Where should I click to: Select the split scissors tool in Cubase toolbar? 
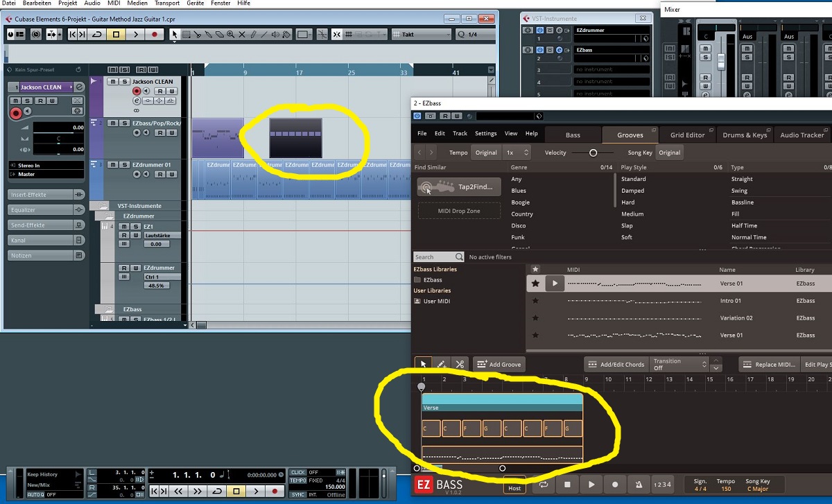point(197,34)
